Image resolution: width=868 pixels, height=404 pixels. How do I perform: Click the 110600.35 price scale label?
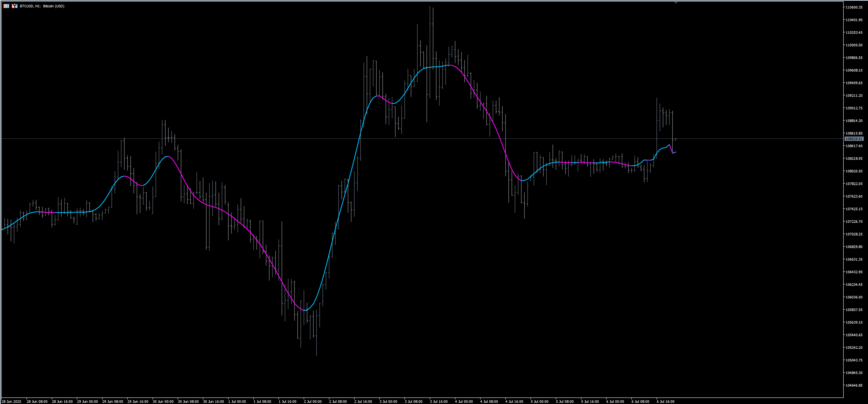point(854,7)
